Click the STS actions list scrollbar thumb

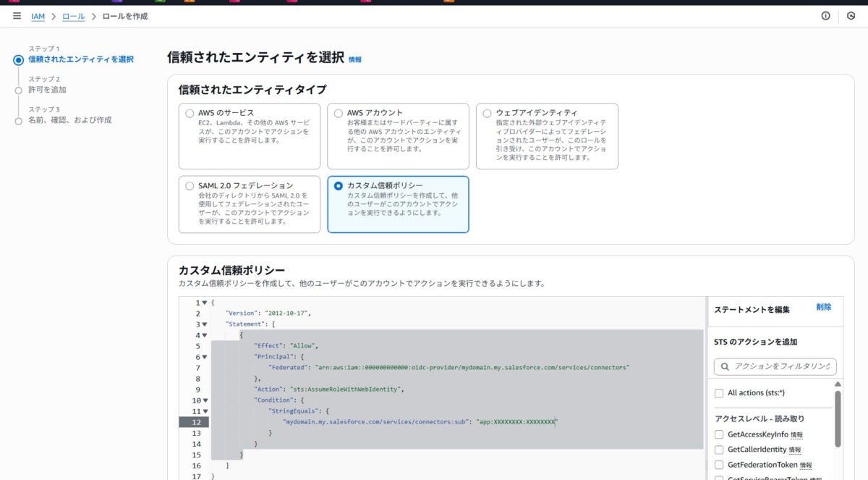pos(838,418)
